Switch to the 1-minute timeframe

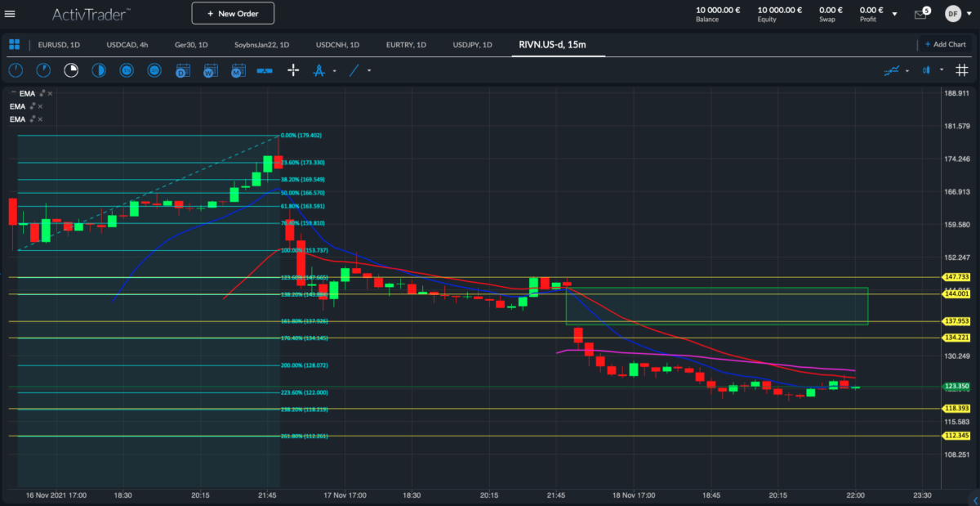pos(16,71)
